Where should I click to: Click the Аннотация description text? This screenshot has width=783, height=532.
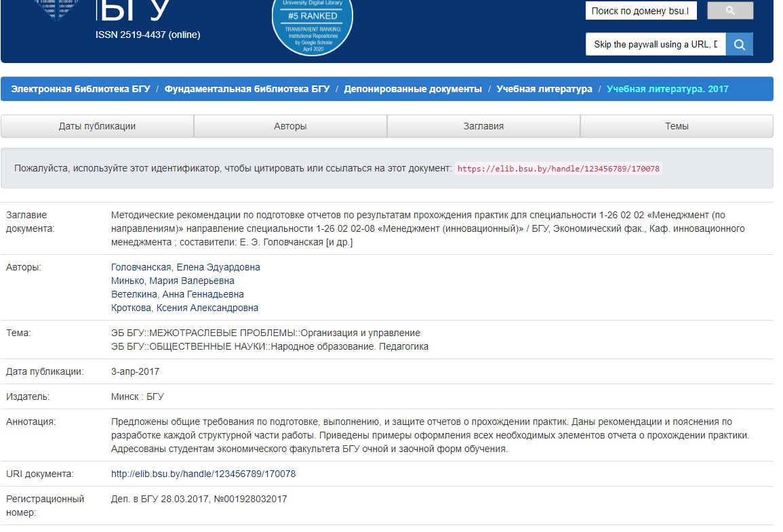(430, 435)
